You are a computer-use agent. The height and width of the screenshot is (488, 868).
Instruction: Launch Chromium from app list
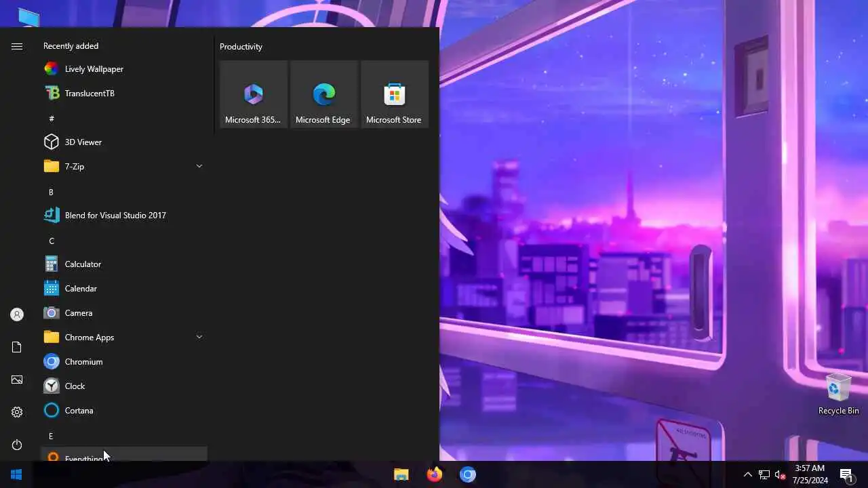pos(124,362)
